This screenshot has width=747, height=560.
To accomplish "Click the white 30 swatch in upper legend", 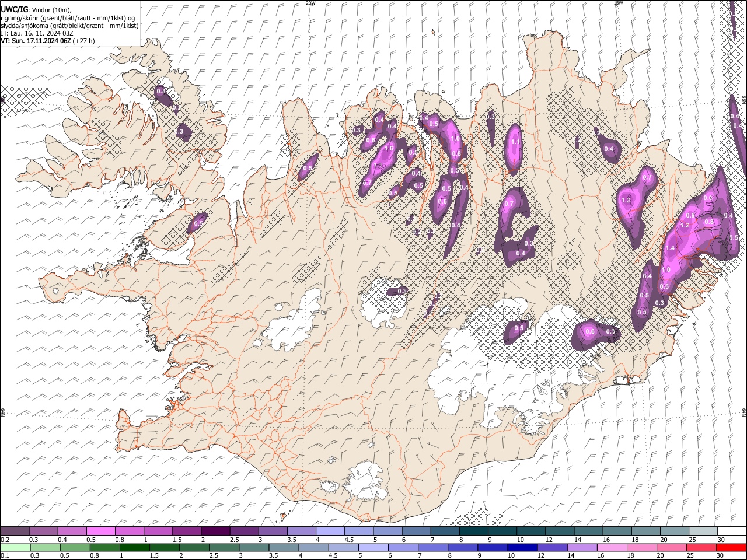I will 732,531.
